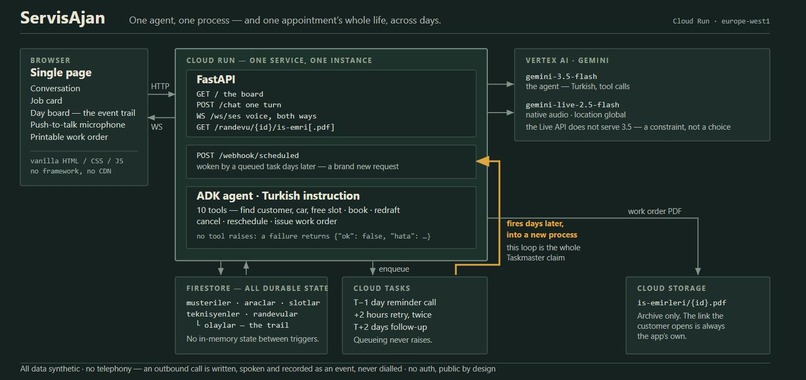Click 'Taskmaster claim' text
This screenshot has width=806, height=380.
(x=536, y=258)
